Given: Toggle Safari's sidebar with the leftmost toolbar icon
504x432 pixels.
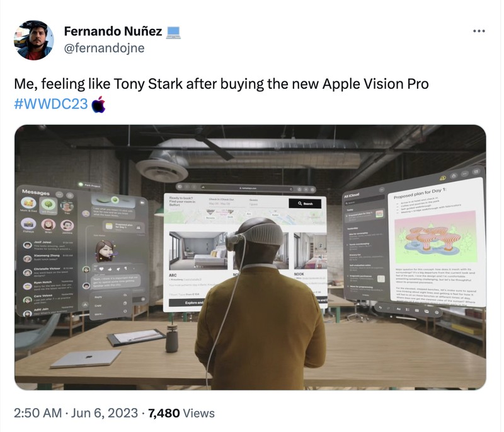Looking at the screenshot, I should (180, 187).
